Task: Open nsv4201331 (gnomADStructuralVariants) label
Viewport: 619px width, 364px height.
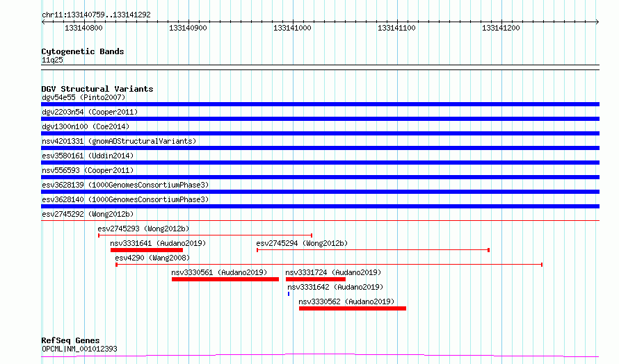Action: pos(119,141)
